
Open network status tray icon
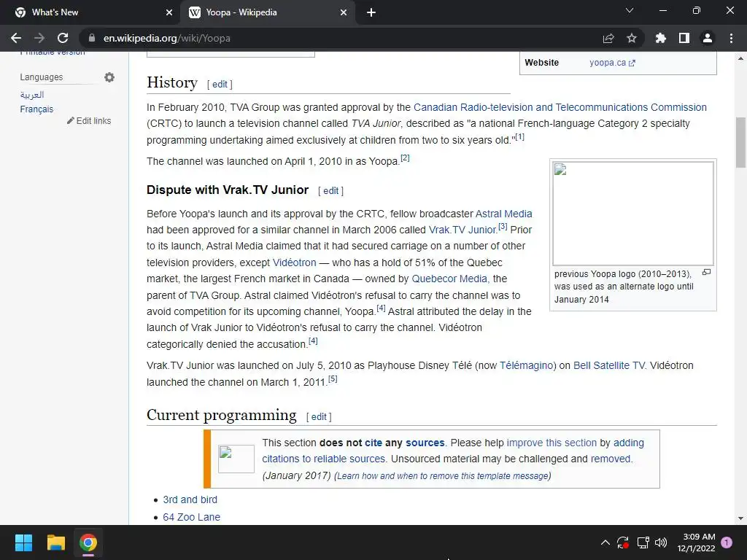pos(643,542)
